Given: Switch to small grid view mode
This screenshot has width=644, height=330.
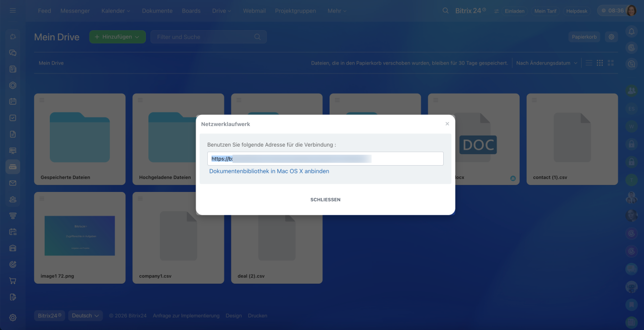Looking at the screenshot, I should [x=600, y=63].
